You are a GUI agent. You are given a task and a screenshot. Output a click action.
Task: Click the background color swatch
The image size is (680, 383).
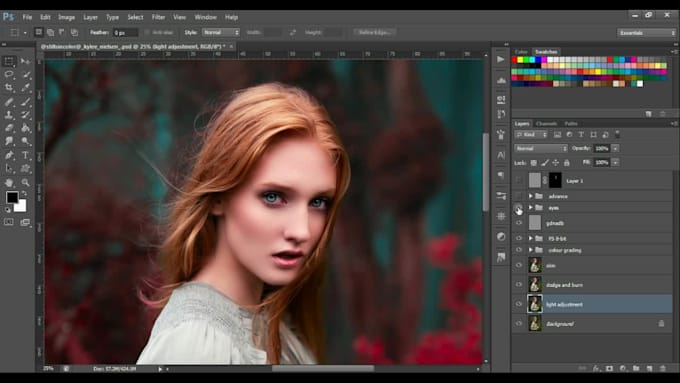coord(21,206)
